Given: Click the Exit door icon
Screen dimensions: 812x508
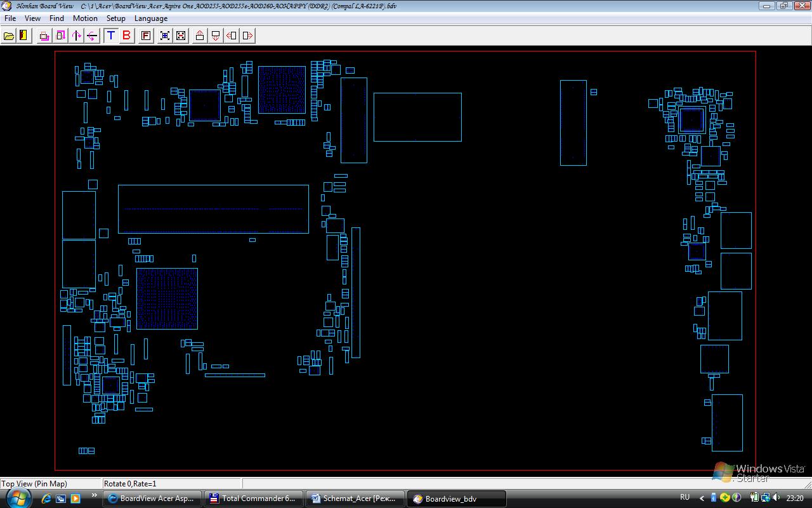Looking at the screenshot, I should 24,36.
